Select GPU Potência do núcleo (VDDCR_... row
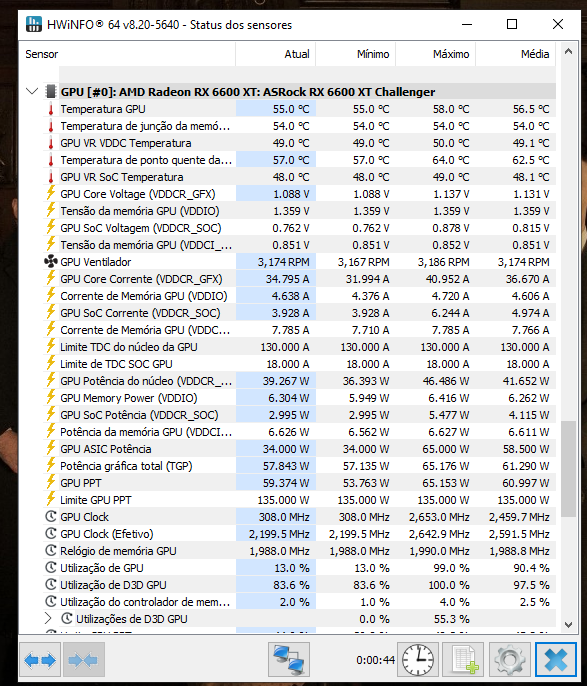 click(x=146, y=381)
